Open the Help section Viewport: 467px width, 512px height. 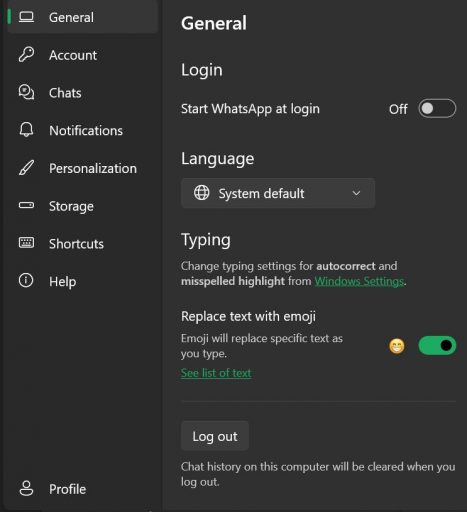point(82,281)
